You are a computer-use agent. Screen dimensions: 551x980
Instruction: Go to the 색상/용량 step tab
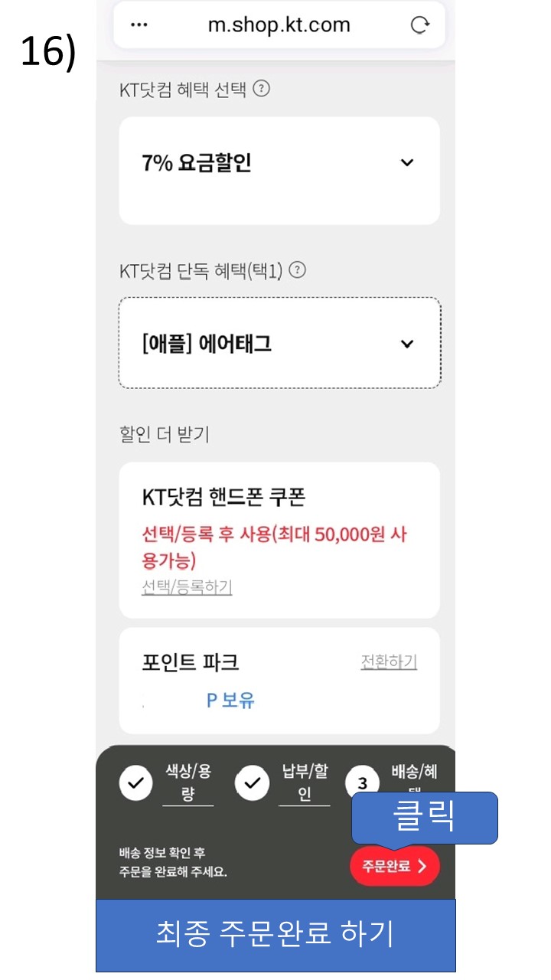point(188,782)
